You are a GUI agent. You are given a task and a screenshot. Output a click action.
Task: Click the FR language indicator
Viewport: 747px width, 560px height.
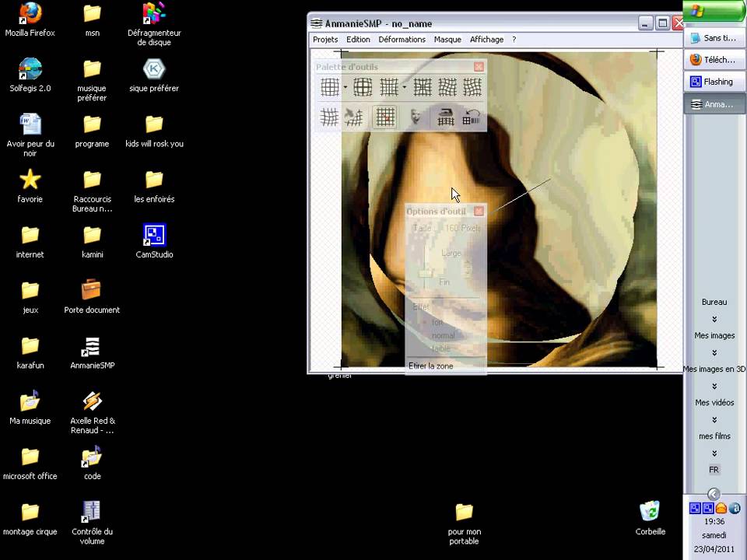point(714,470)
